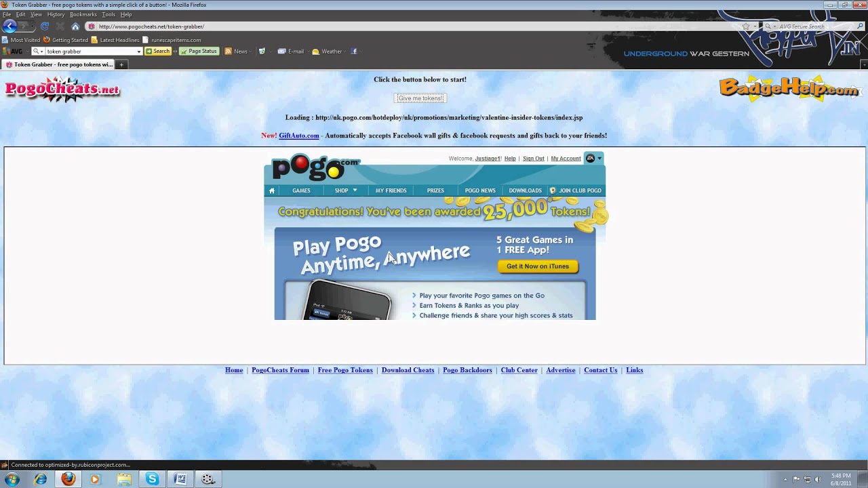Screen dimensions: 868x488
Task: Open the Weather toolbar button
Action: (327, 52)
